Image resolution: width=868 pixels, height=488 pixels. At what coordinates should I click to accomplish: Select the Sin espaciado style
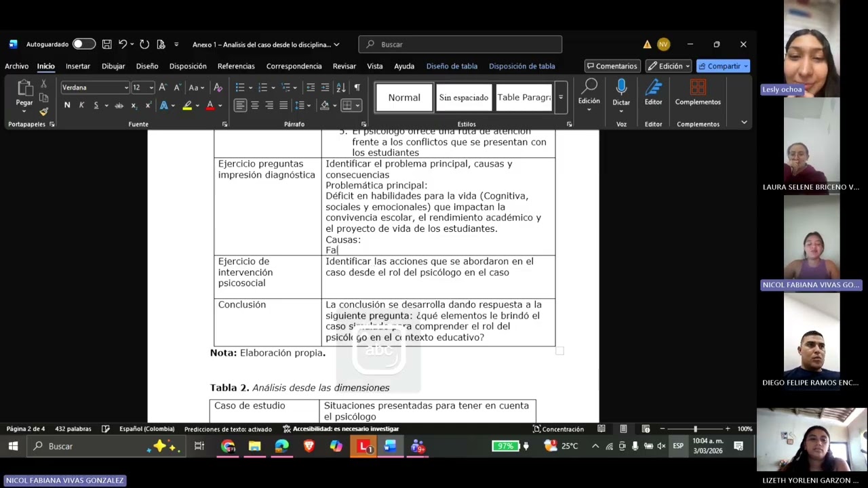coord(464,98)
